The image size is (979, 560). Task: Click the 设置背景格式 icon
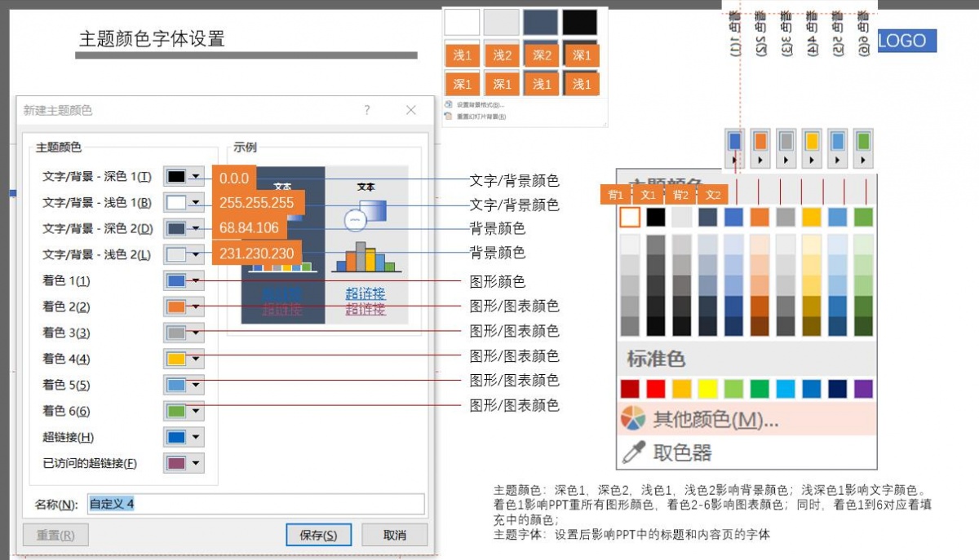(450, 104)
